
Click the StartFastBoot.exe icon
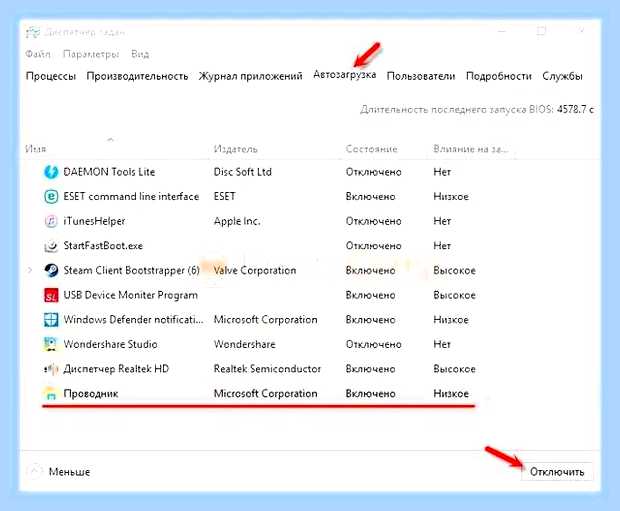[51, 246]
